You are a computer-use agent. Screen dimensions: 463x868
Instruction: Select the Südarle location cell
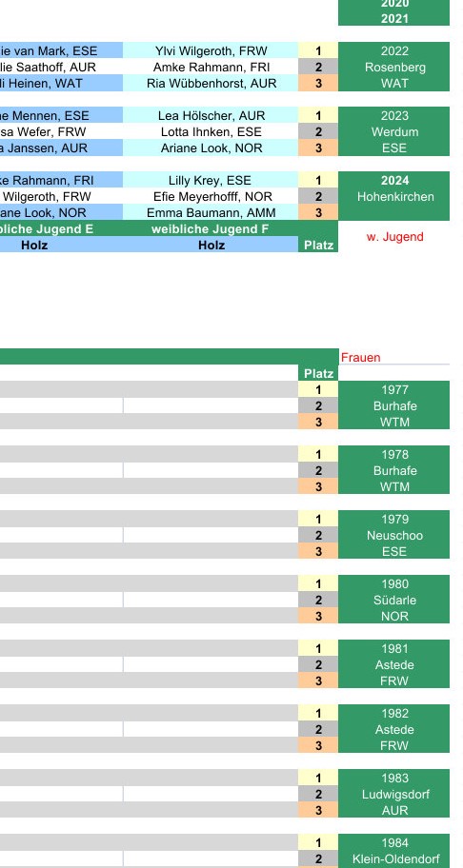[x=394, y=600]
